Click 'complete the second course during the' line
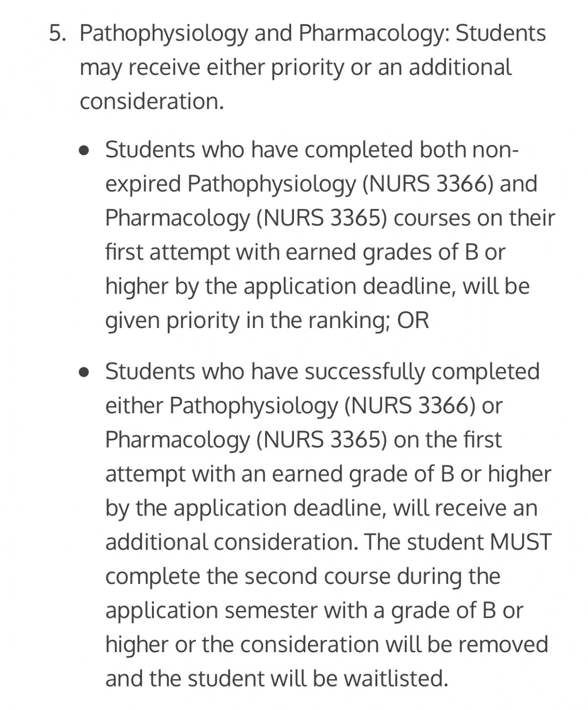 point(303,577)
